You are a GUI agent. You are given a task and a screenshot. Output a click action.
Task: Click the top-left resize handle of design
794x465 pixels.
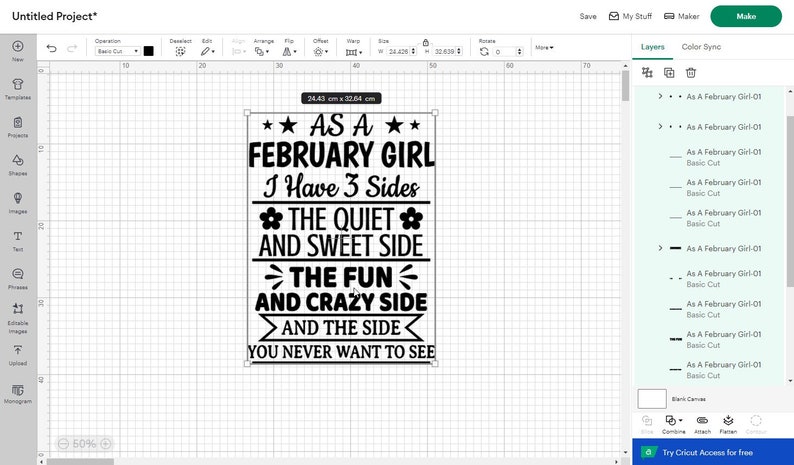click(247, 112)
